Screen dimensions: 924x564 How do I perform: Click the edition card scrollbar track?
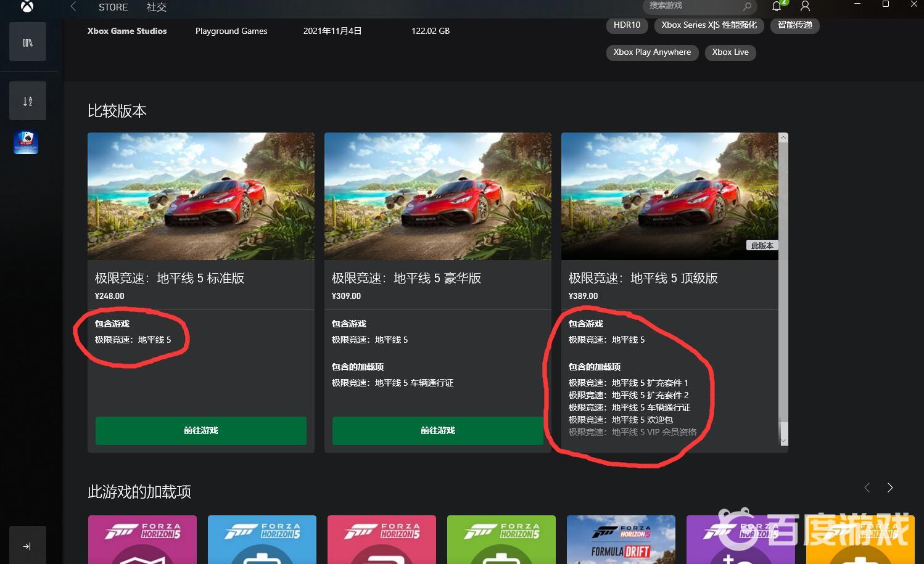pyautogui.click(x=783, y=289)
